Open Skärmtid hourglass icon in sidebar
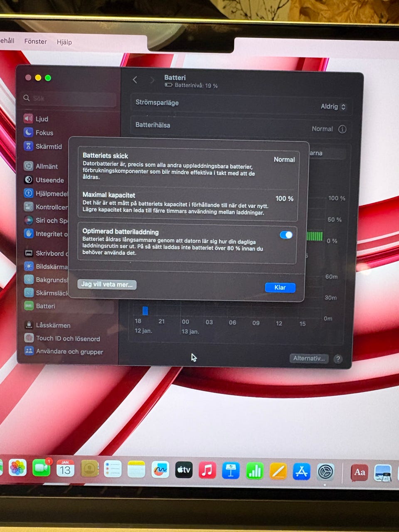 point(28,146)
